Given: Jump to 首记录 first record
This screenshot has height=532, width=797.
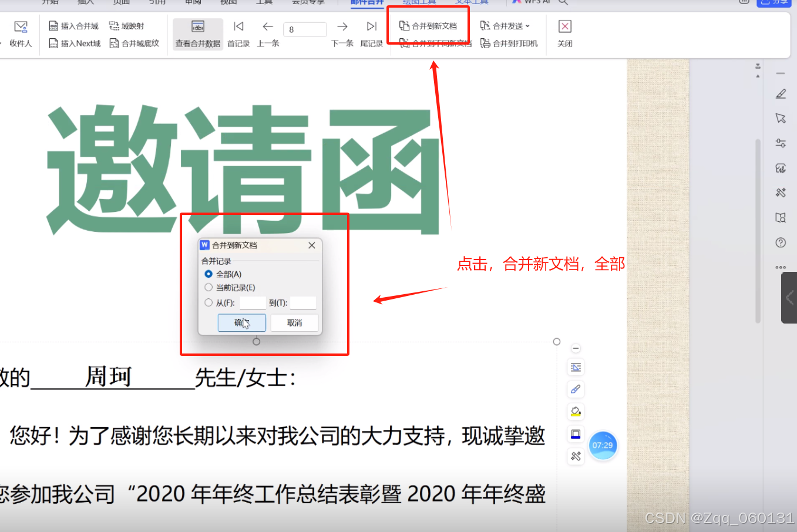Looking at the screenshot, I should (x=238, y=34).
